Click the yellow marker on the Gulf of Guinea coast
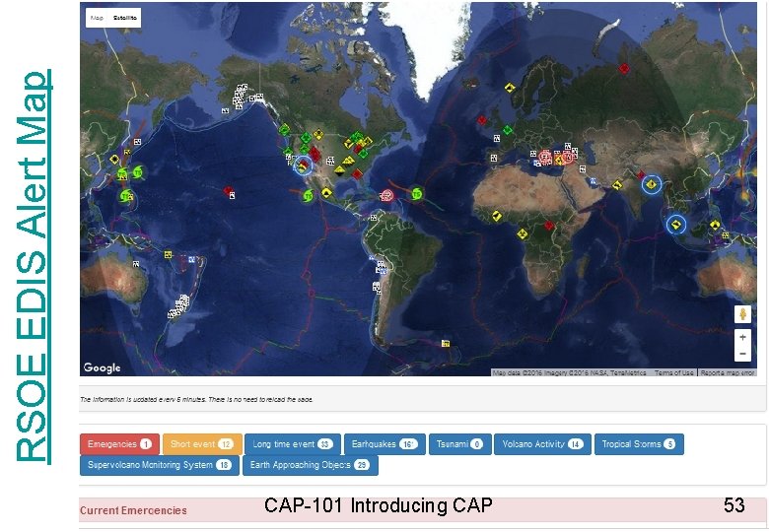Screen dimensions: 769x532 tap(523, 234)
